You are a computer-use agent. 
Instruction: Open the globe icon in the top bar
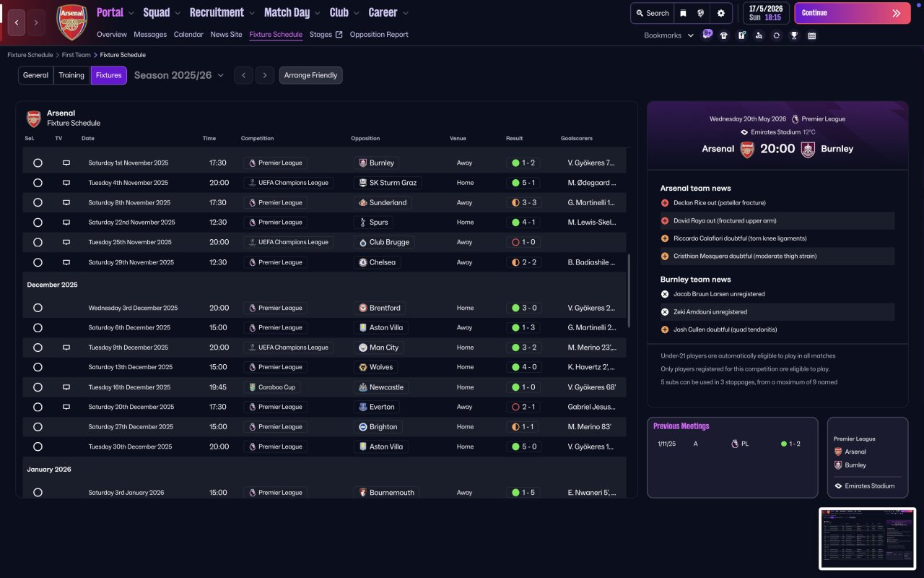[701, 13]
